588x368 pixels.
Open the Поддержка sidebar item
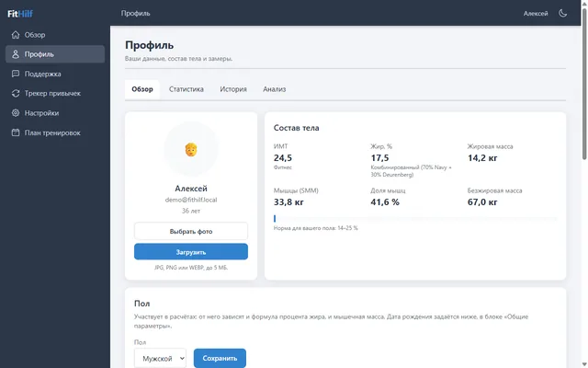[x=55, y=74]
